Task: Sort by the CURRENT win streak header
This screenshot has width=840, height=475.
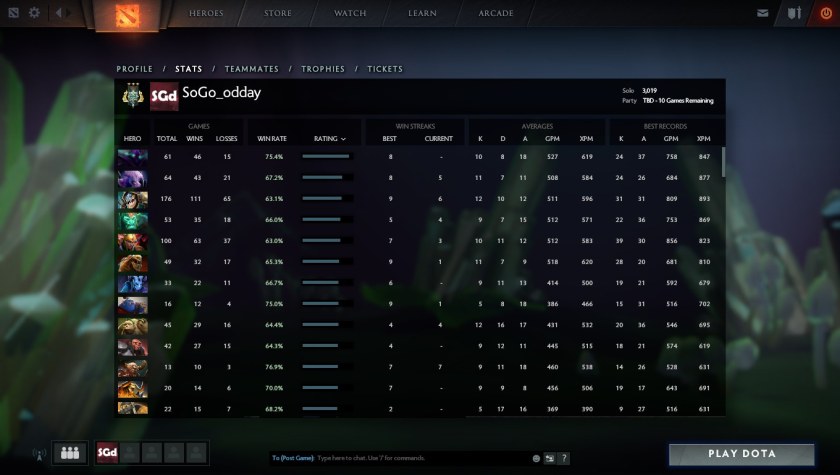Action: click(x=439, y=139)
